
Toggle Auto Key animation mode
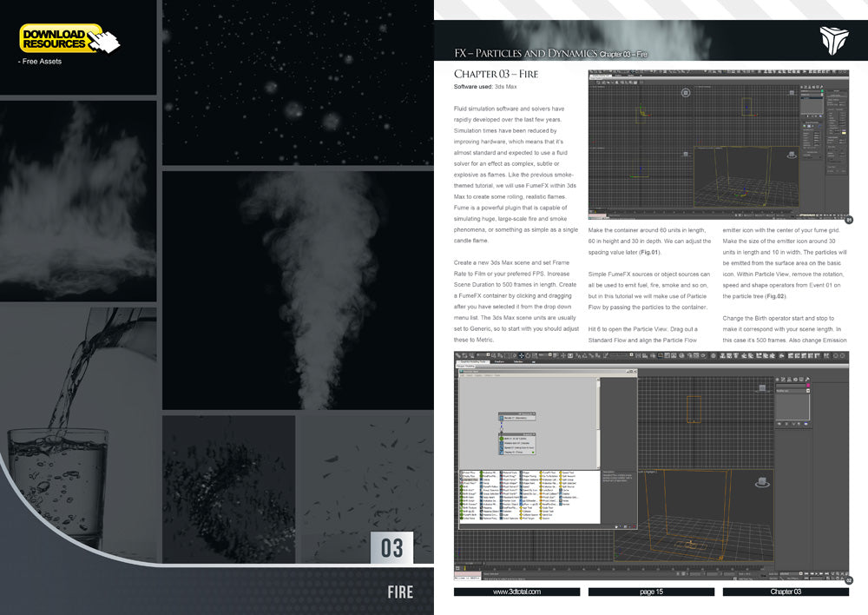click(x=772, y=575)
